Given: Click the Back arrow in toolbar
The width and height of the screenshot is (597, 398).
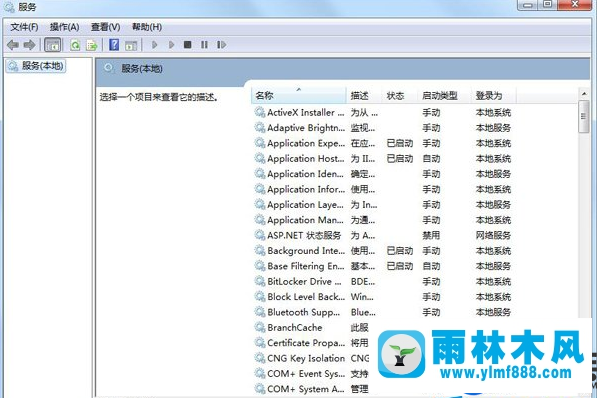Looking at the screenshot, I should [13, 45].
